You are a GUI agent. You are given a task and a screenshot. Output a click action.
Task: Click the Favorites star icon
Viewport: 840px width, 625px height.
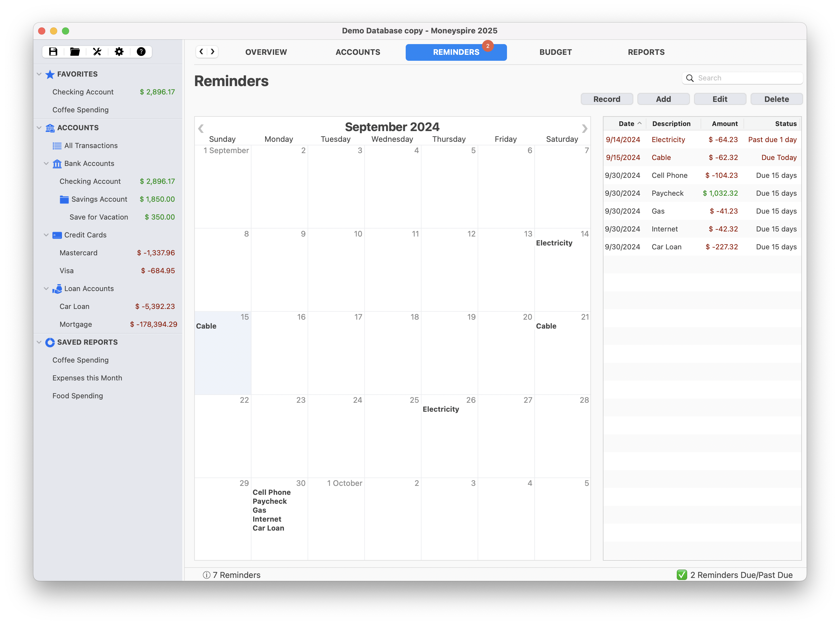pos(50,74)
